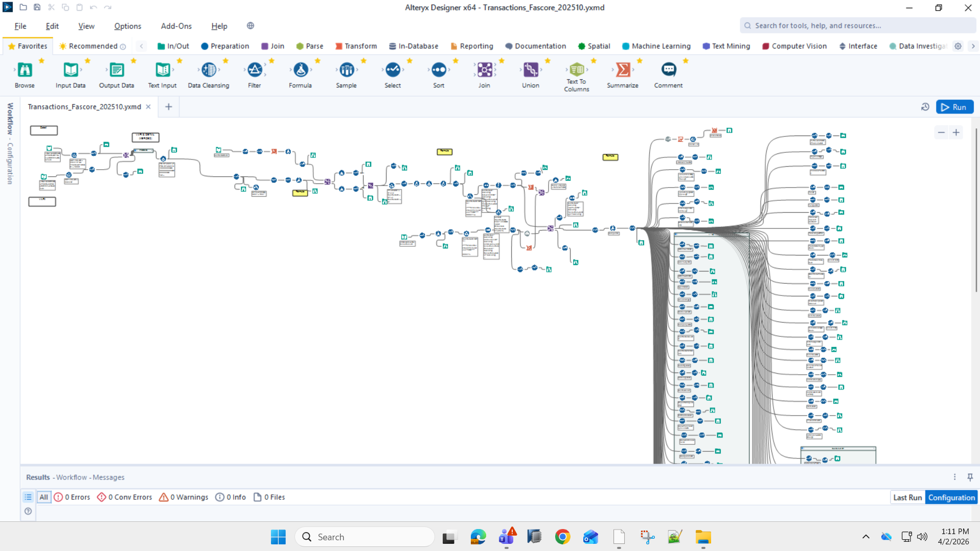
Task: Show Last Run results
Action: [x=907, y=497]
